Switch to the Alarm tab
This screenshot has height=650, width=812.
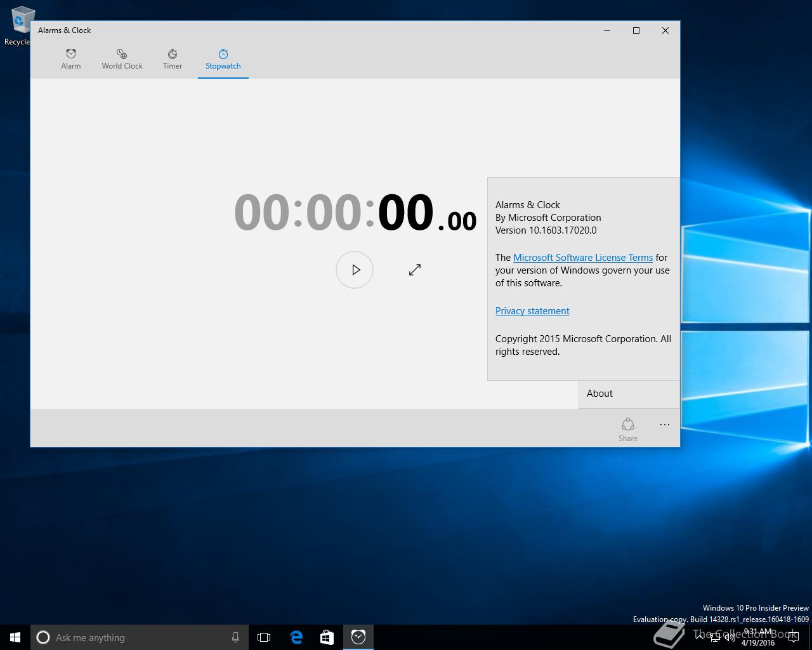tap(71, 59)
